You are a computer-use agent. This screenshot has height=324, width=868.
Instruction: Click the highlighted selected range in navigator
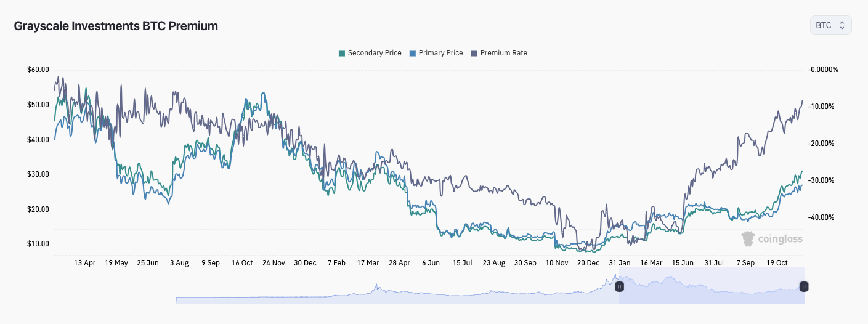point(708,290)
